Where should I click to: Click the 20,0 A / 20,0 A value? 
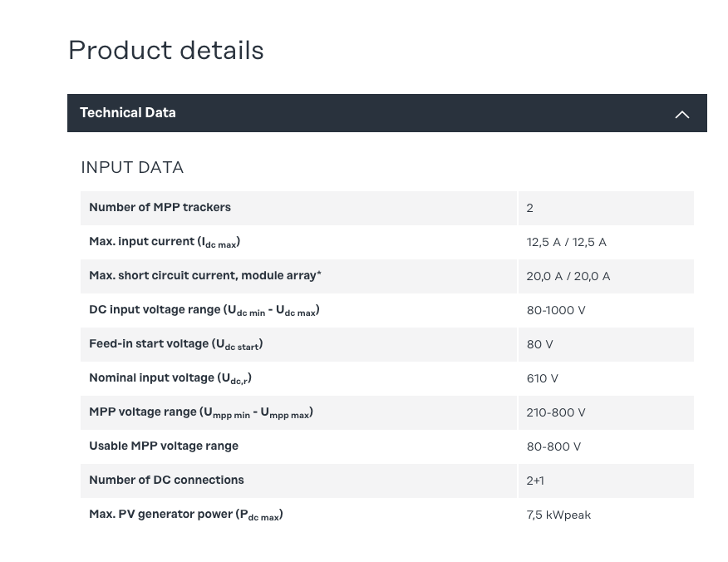[568, 276]
